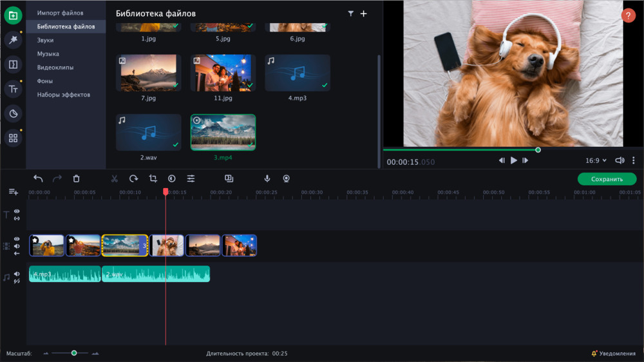Click the Длительность проекта label
The image size is (644, 362).
pos(238,354)
